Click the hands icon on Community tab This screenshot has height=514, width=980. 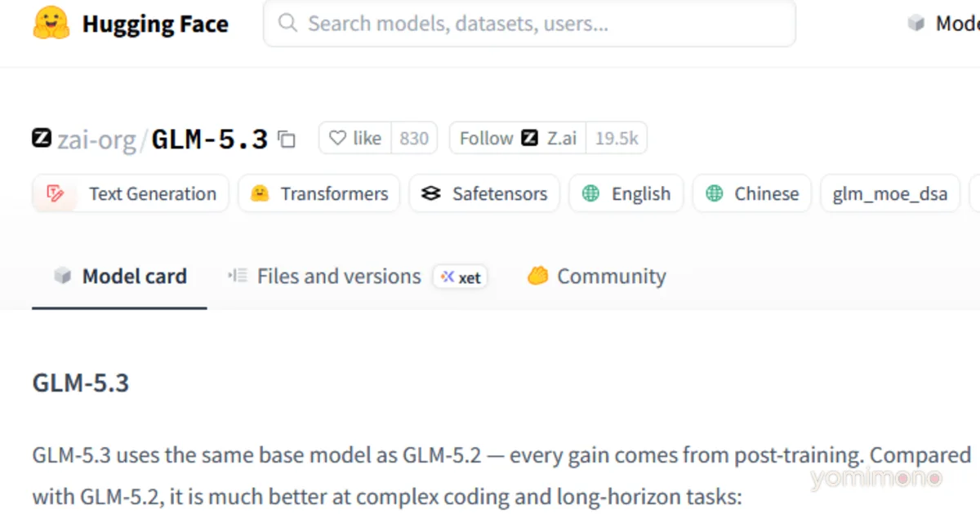(537, 276)
